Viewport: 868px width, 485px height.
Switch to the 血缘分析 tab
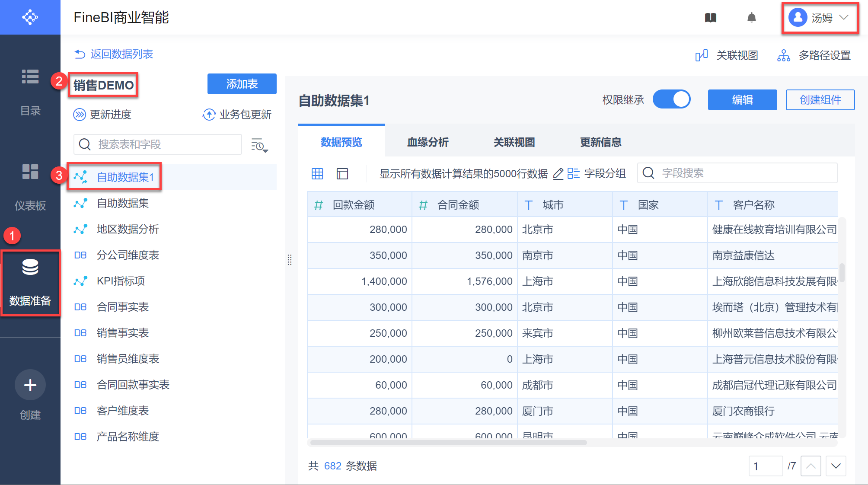coord(428,142)
